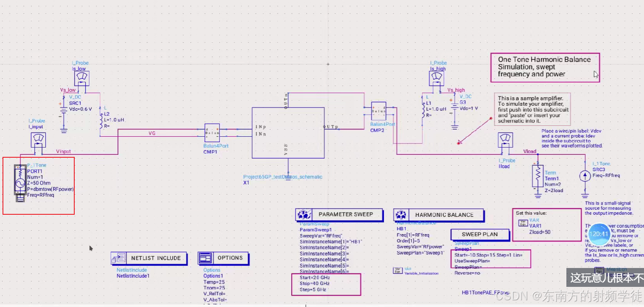Image resolution: width=644 pixels, height=307 pixels.
Task: Click the NETLIST INCLUDE controller label
Action: click(x=156, y=258)
